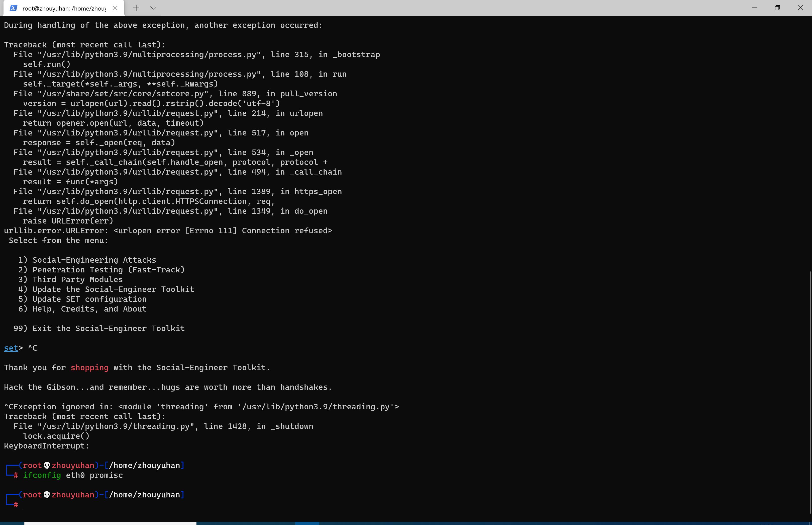This screenshot has height=525, width=812.
Task: Click the 'Hack the Gibson' message line
Action: pos(168,387)
